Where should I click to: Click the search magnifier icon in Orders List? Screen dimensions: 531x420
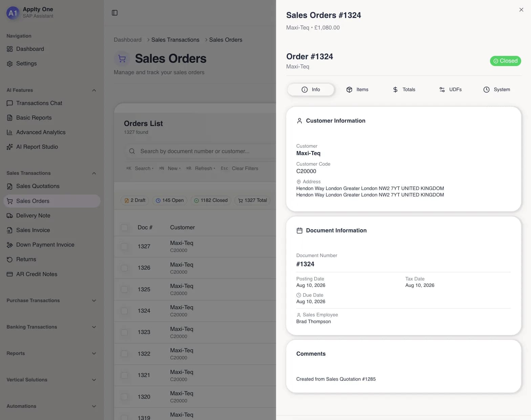[x=132, y=151]
